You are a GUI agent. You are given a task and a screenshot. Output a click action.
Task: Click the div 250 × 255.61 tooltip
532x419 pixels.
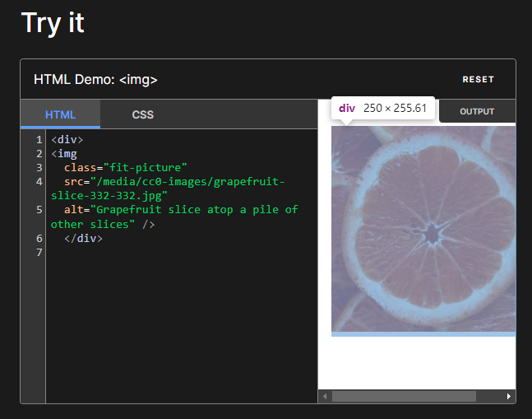[x=382, y=109]
